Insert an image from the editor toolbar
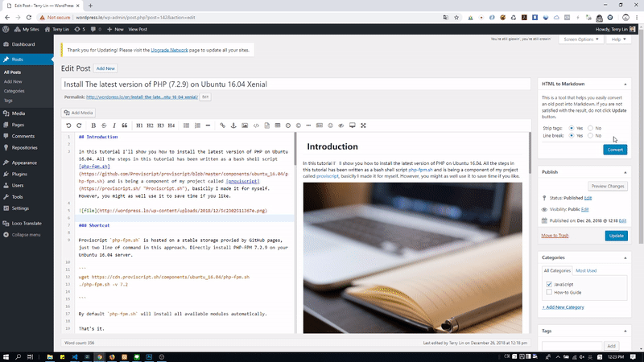Image resolution: width=644 pixels, height=362 pixels. coord(245,125)
